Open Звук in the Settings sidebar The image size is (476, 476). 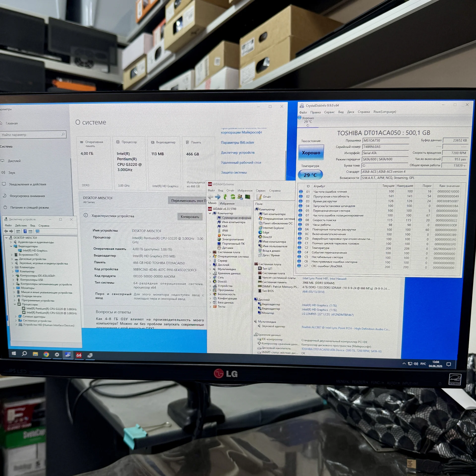(8, 173)
